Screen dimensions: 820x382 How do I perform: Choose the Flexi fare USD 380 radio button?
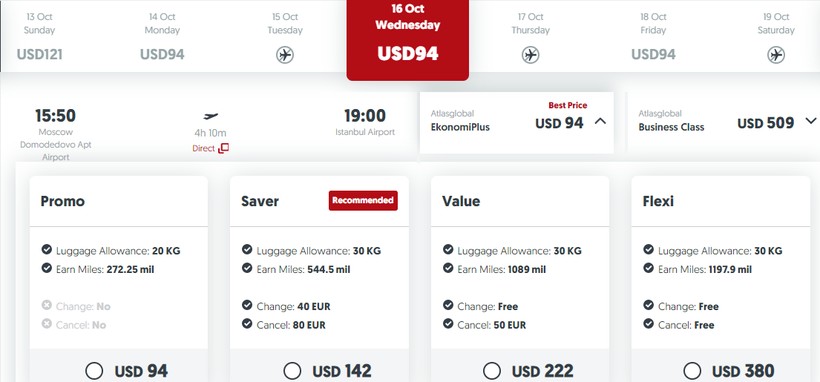[692, 371]
